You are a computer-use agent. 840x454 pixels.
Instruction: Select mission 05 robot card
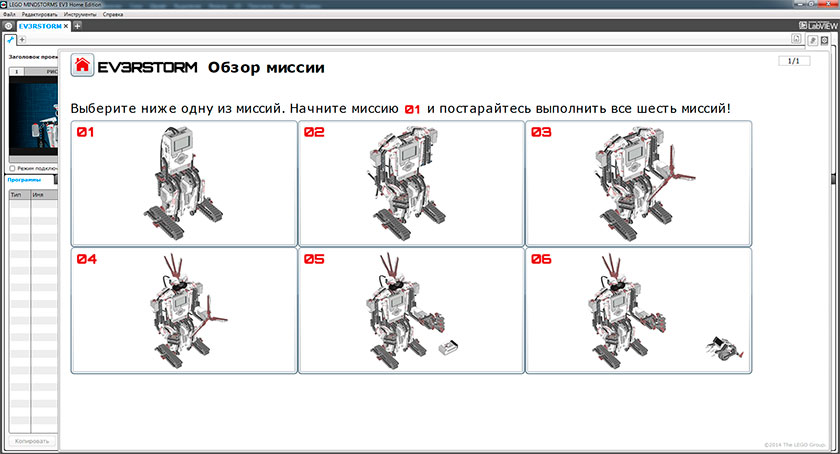pyautogui.click(x=411, y=310)
